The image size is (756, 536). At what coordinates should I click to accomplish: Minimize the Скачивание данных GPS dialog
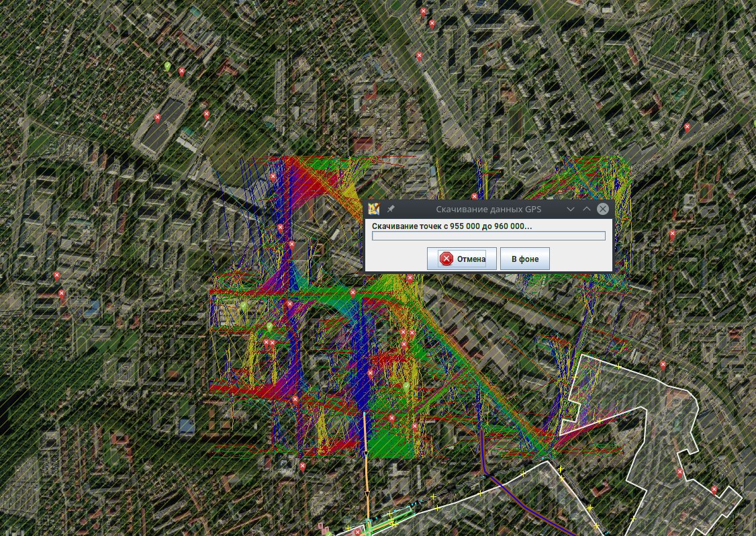coord(571,209)
